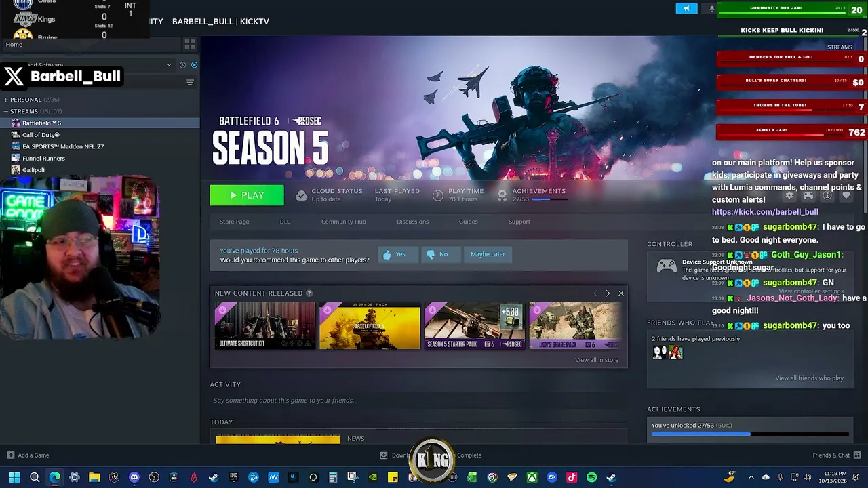Open game settings gear icon
This screenshot has width=868, height=488.
pos(789,195)
